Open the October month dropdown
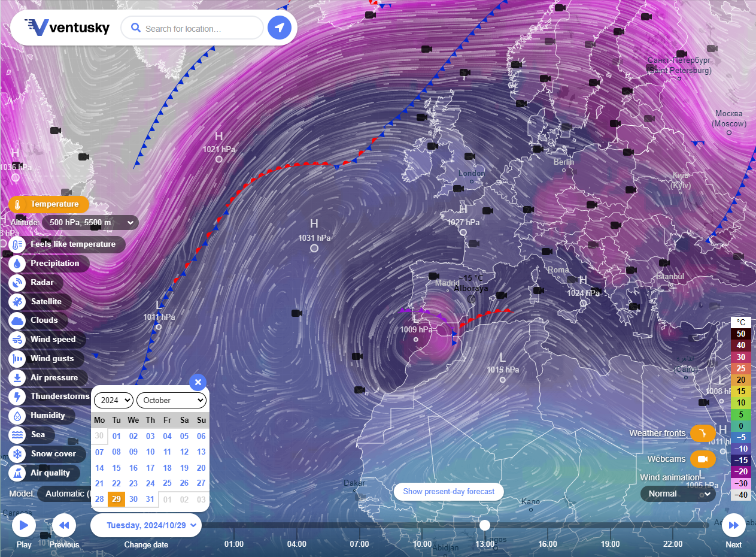 172,400
